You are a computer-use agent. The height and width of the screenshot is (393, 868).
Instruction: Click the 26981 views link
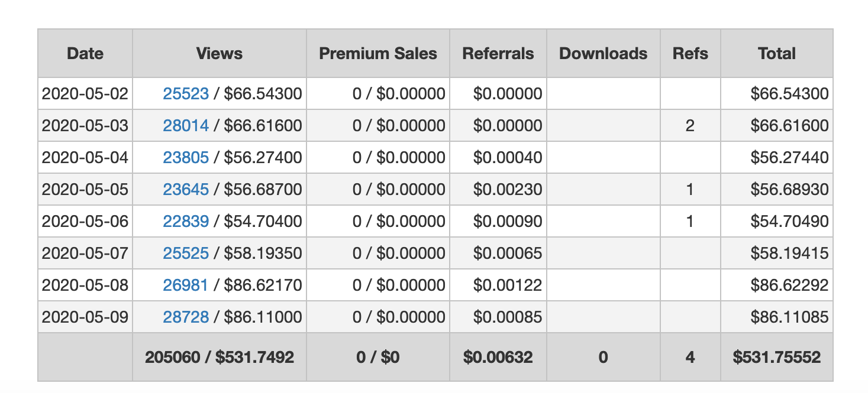[185, 285]
